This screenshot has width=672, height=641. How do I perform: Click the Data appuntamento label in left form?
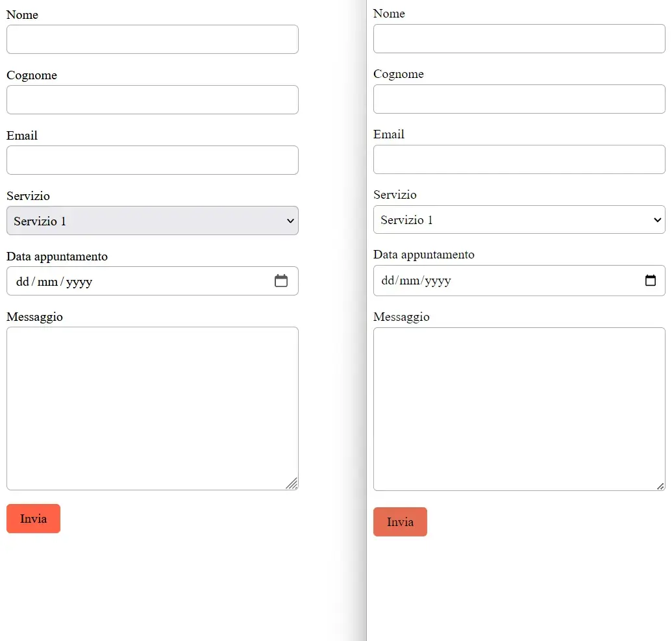pos(57,257)
